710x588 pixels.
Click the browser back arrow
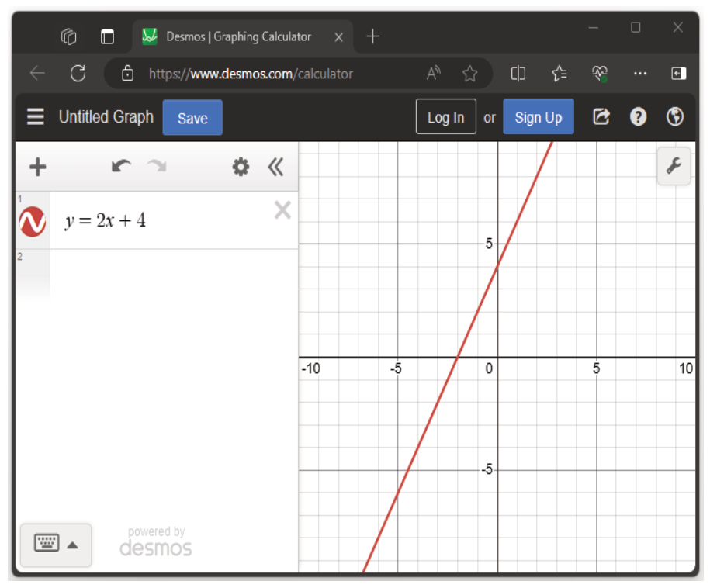tap(37, 74)
